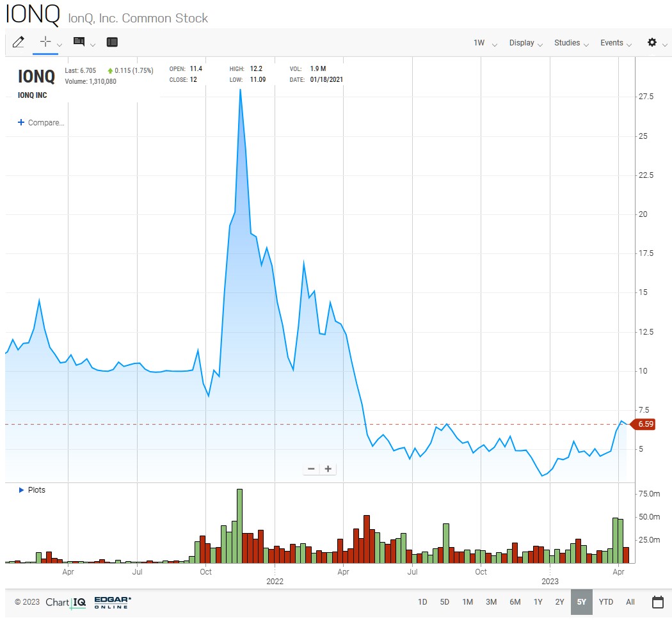Open the calendar date picker icon
The height and width of the screenshot is (620, 672).
pos(658,601)
